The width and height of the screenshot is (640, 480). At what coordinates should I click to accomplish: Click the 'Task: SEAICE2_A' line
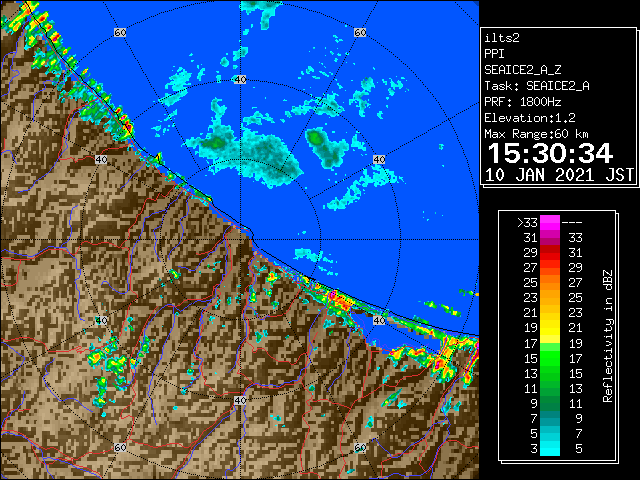pyautogui.click(x=537, y=86)
